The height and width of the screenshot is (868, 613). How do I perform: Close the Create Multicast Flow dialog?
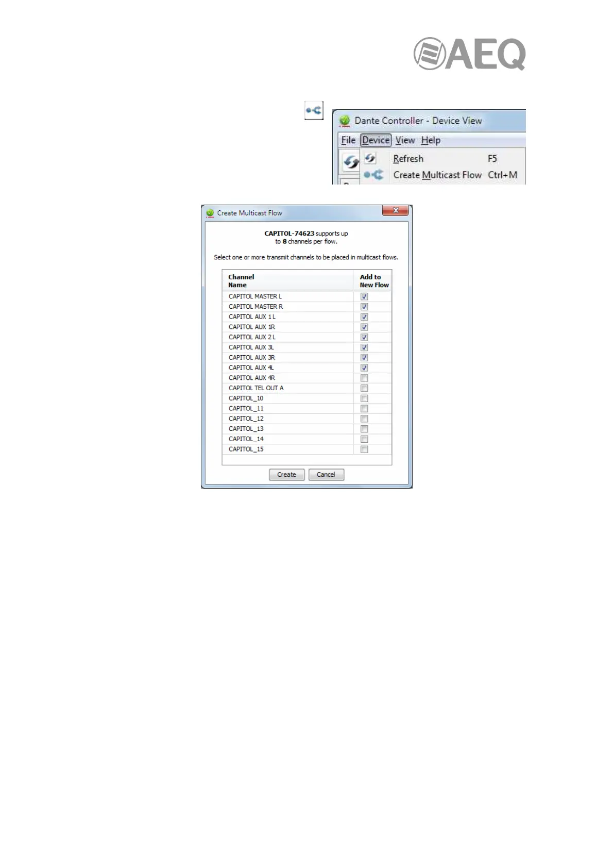pyautogui.click(x=395, y=210)
